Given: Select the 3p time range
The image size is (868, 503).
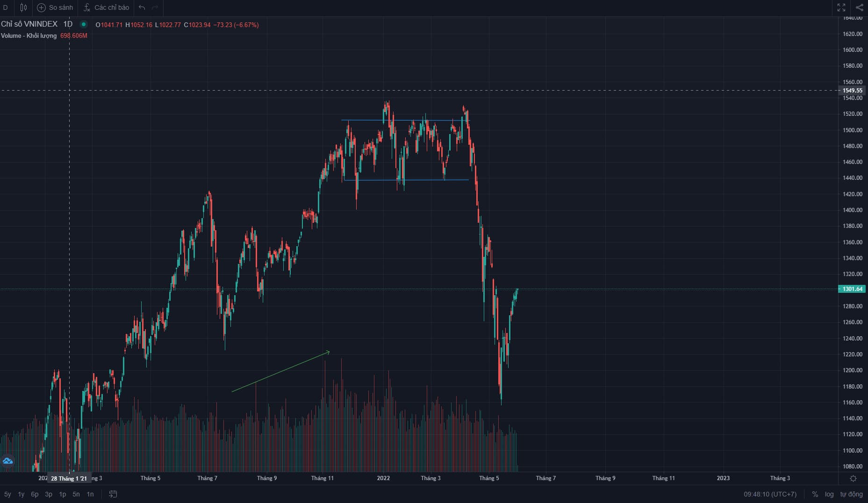Looking at the screenshot, I should (49, 494).
